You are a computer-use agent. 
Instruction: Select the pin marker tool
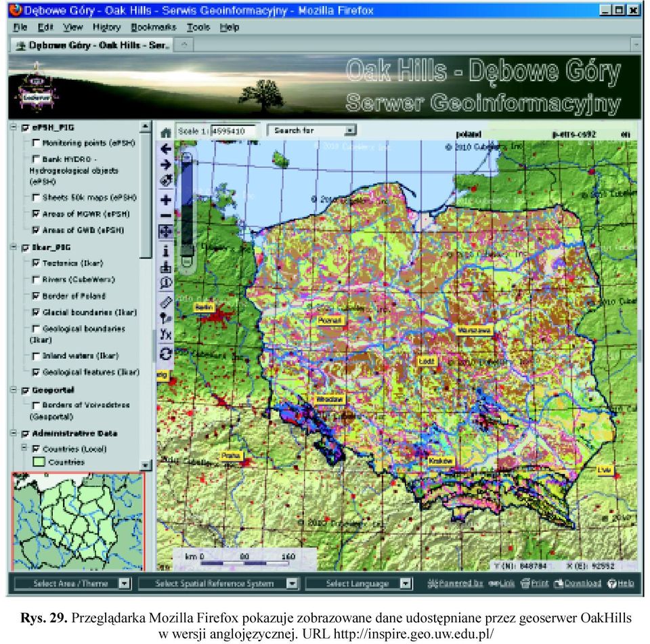point(166,318)
